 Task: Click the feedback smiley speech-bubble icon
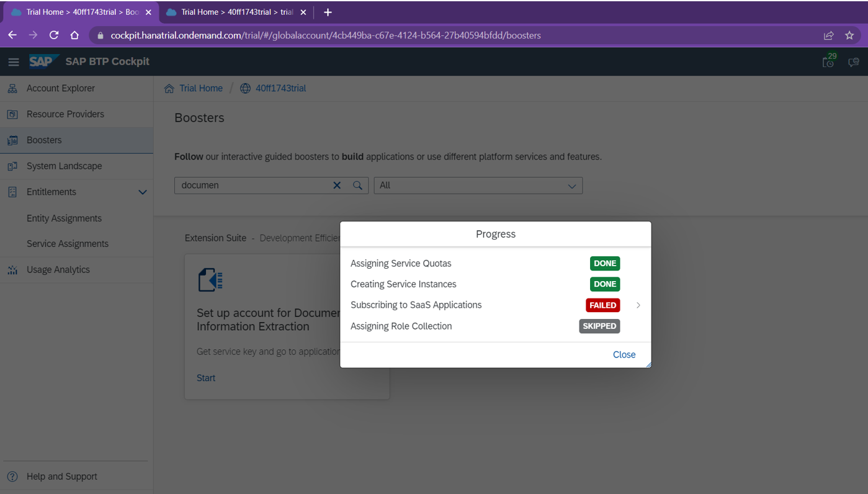coord(853,61)
